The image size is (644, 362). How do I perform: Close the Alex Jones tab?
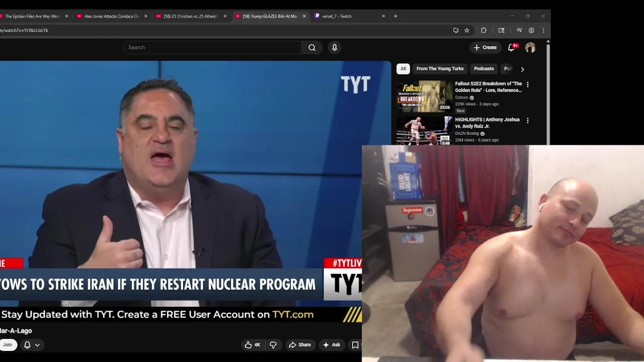146,16
